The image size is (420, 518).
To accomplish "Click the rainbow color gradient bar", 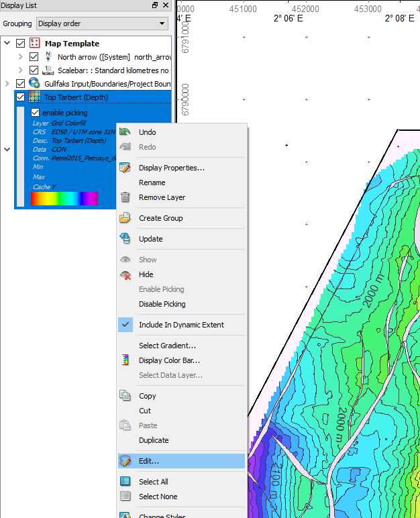I will tap(64, 199).
